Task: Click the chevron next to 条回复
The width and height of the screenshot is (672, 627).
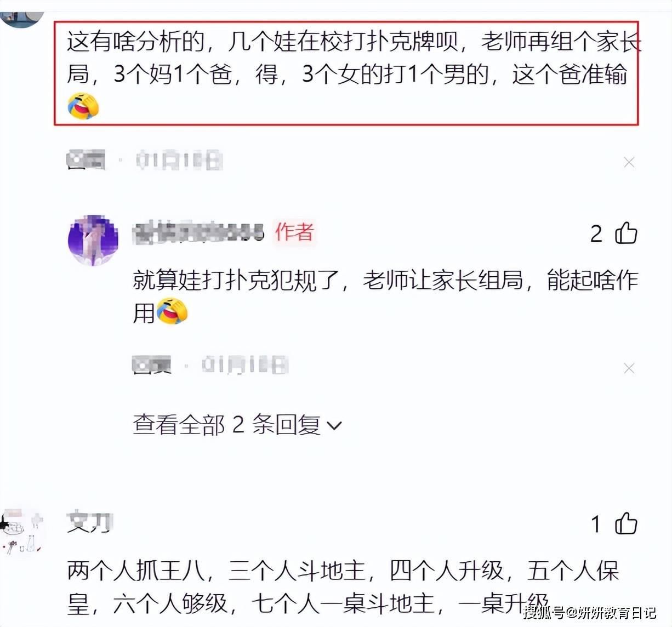Action: [334, 426]
